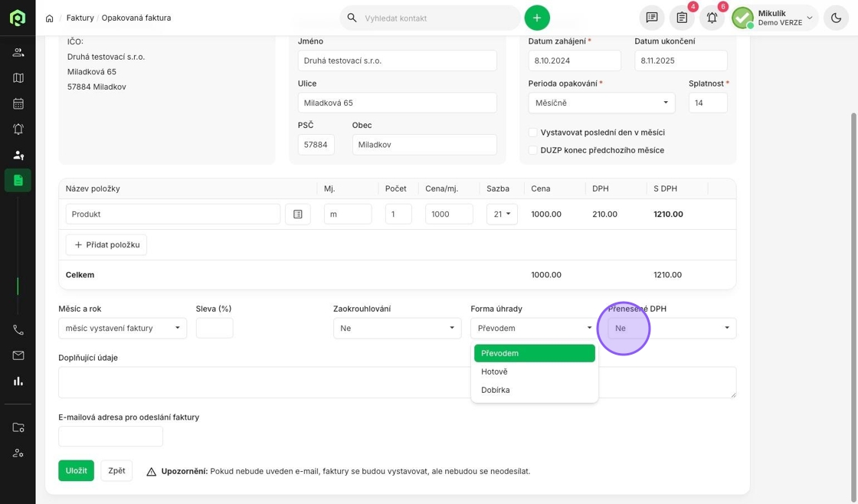The height and width of the screenshot is (504, 858).
Task: Select Převodem in payment list
Action: [x=535, y=354]
